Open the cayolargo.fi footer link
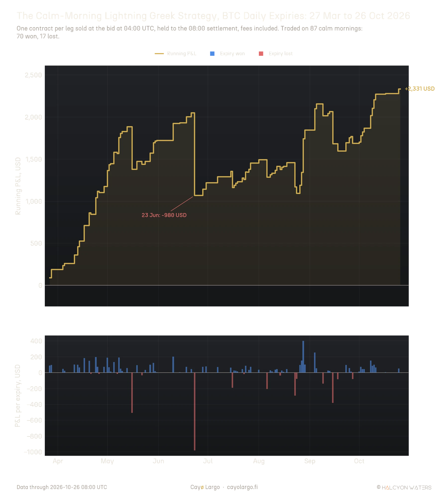This screenshot has height=500, width=448. pyautogui.click(x=242, y=487)
